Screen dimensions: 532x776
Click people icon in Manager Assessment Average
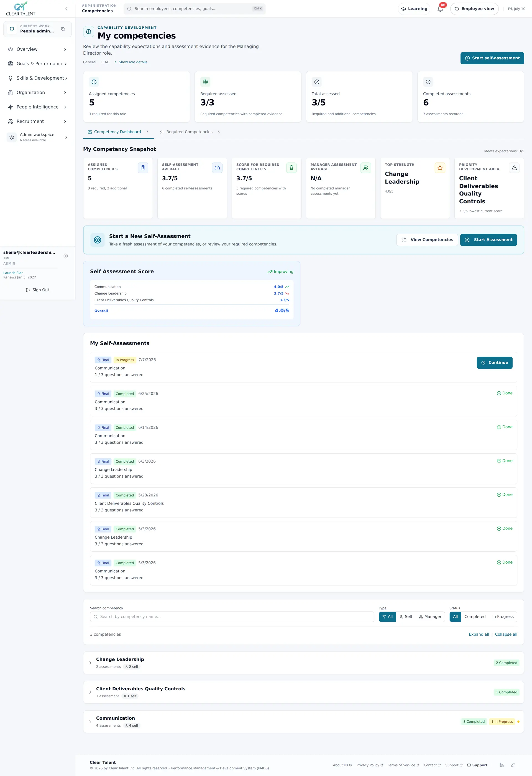(x=366, y=168)
